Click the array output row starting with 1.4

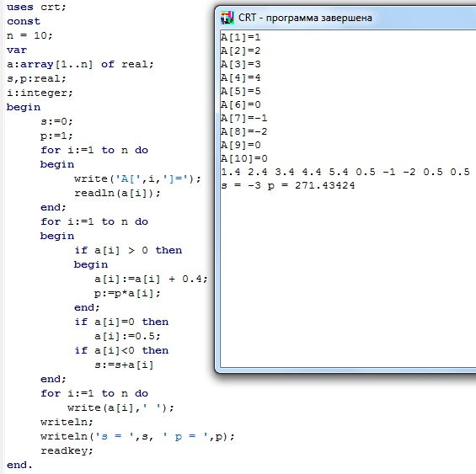click(345, 172)
